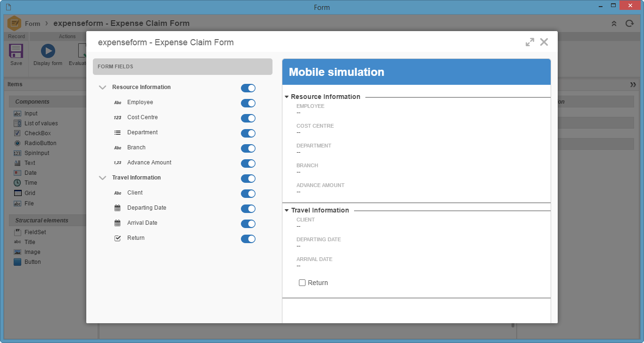
Task: Toggle the Branch field switch
Action: [x=248, y=148]
